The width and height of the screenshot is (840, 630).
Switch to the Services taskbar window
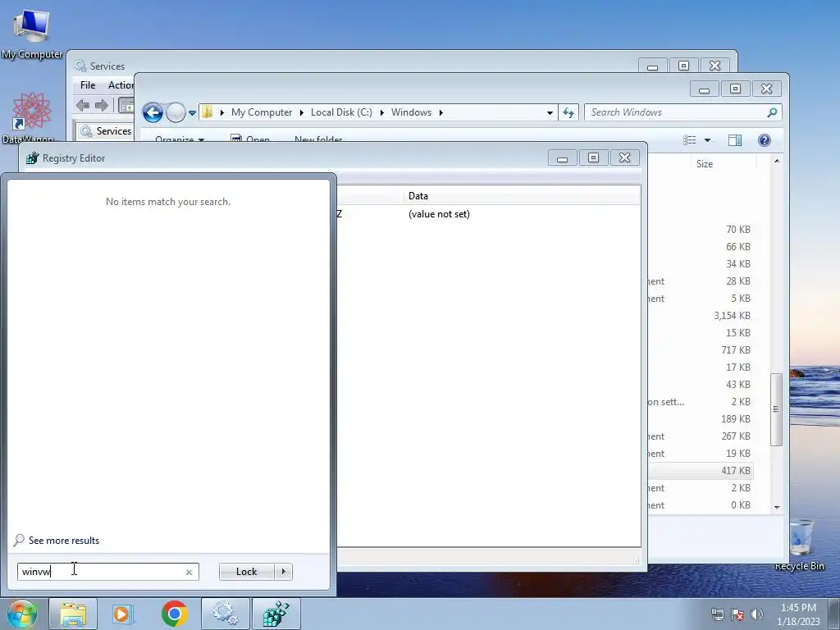click(225, 614)
